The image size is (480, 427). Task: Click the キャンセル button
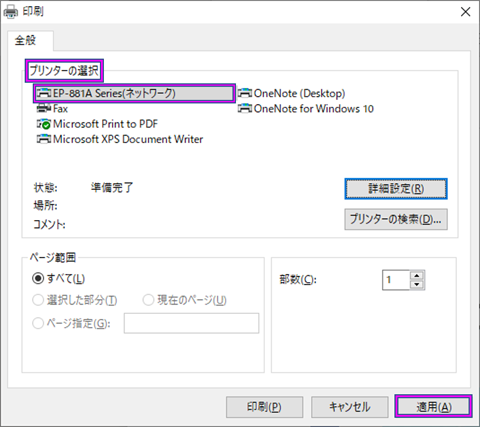pyautogui.click(x=350, y=407)
